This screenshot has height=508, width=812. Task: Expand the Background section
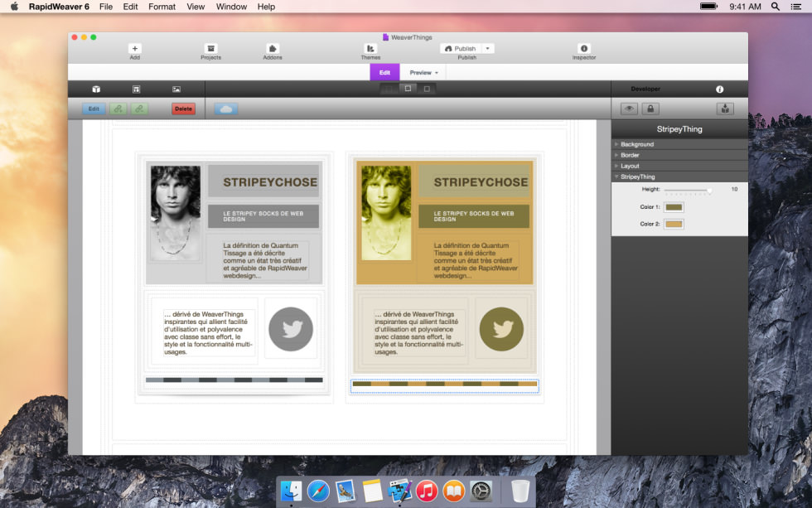(x=679, y=144)
